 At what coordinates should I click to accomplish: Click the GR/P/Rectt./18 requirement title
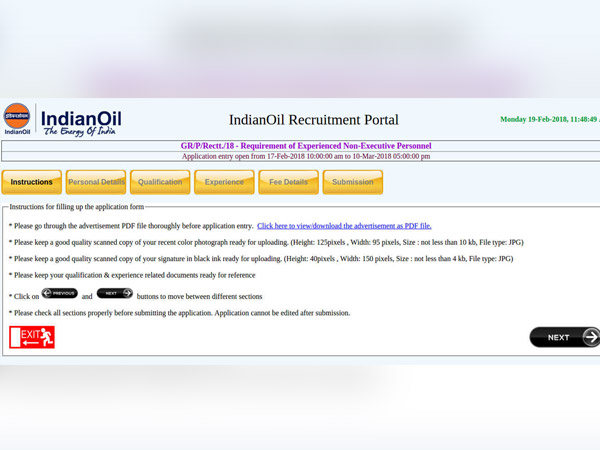306,146
